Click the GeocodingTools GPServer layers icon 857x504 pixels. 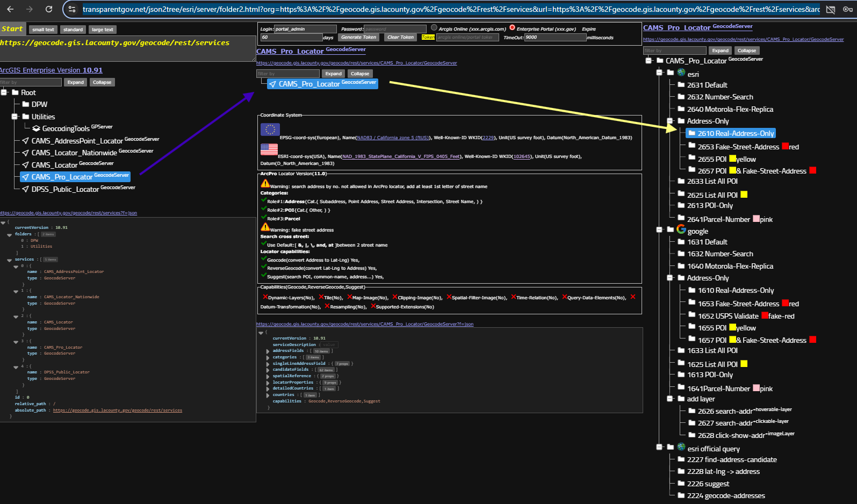click(36, 129)
